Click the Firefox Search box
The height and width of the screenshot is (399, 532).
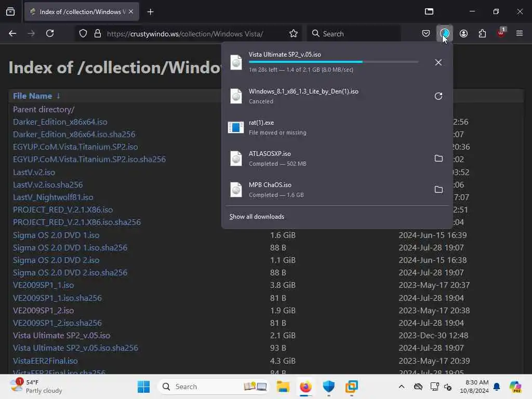pyautogui.click(x=354, y=34)
